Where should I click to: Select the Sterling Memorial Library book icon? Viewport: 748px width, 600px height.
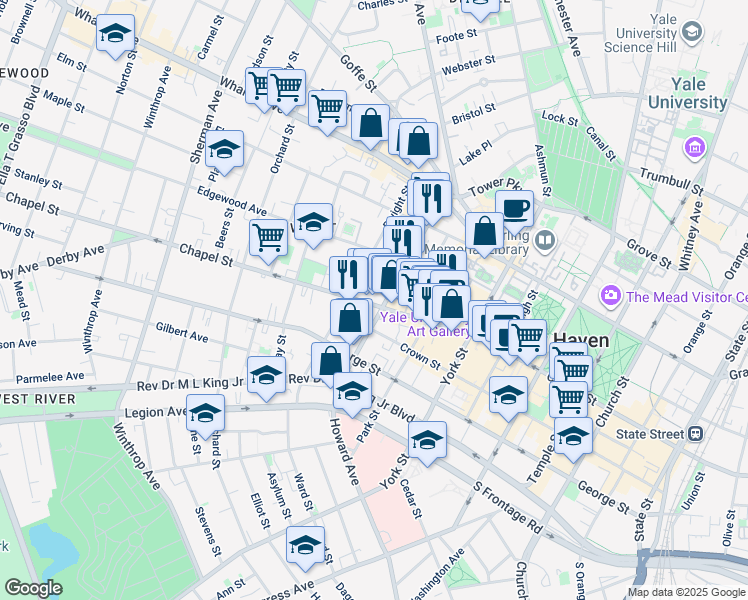(x=544, y=240)
